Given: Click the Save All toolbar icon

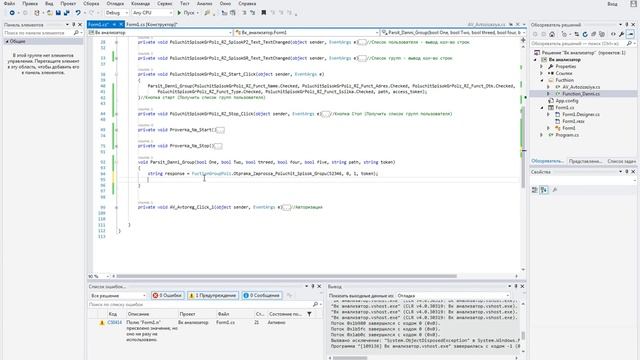Looking at the screenshot, I should pyautogui.click(x=67, y=13).
